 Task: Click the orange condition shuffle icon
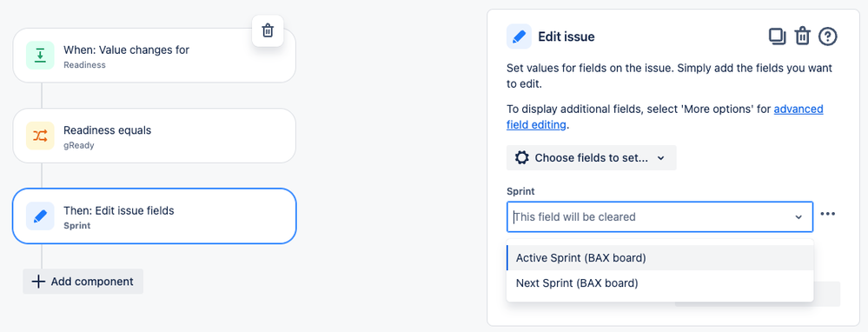[x=40, y=136]
